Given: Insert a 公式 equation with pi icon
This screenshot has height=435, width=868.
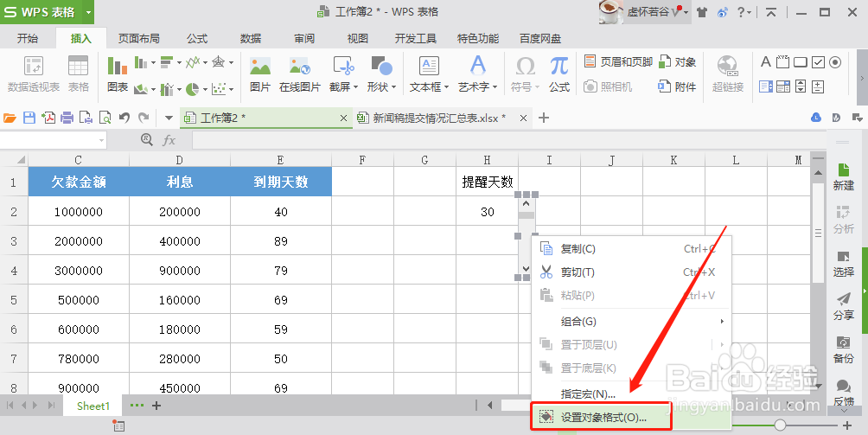Looking at the screenshot, I should pos(559,74).
